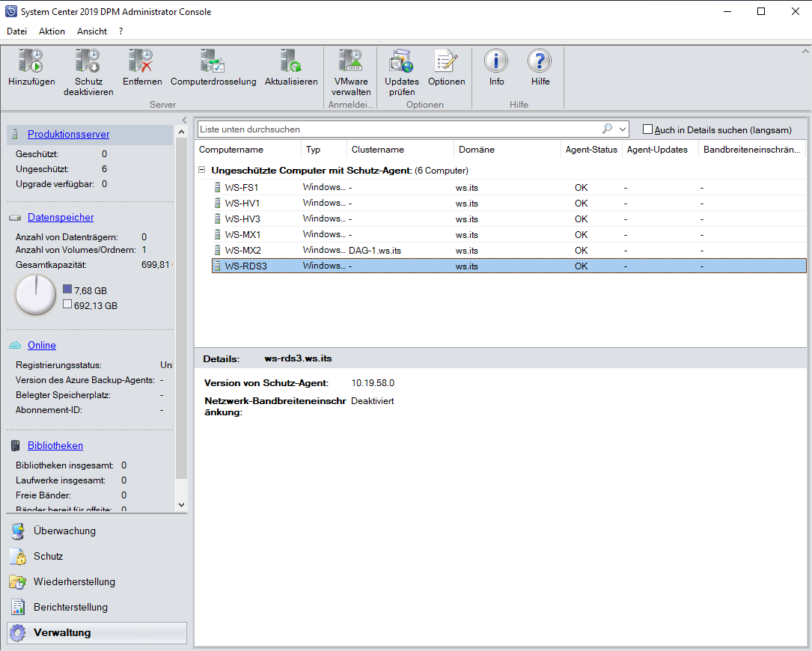Image resolution: width=812 pixels, height=651 pixels.
Task: Click sidebar scrollbar up arrow
Action: (x=181, y=132)
